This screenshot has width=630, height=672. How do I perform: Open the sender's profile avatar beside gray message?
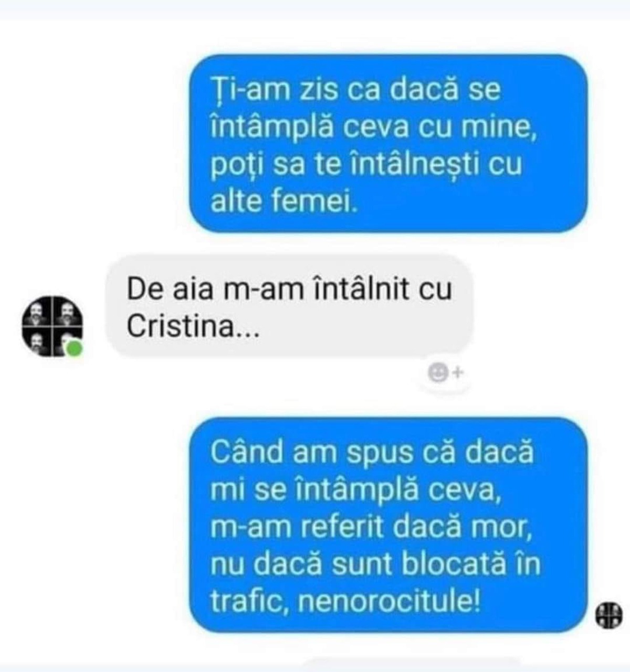click(x=52, y=326)
